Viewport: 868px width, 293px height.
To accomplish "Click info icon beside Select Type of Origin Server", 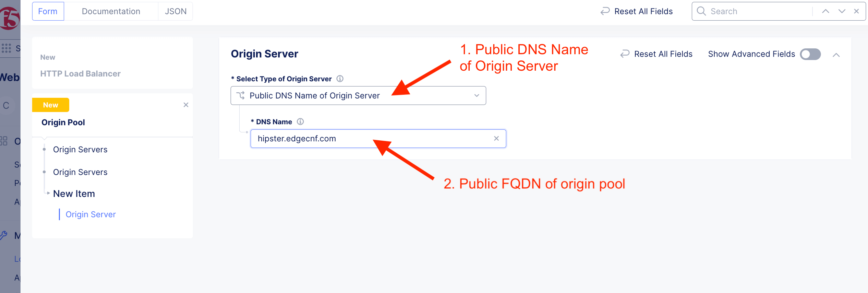I will click(340, 79).
